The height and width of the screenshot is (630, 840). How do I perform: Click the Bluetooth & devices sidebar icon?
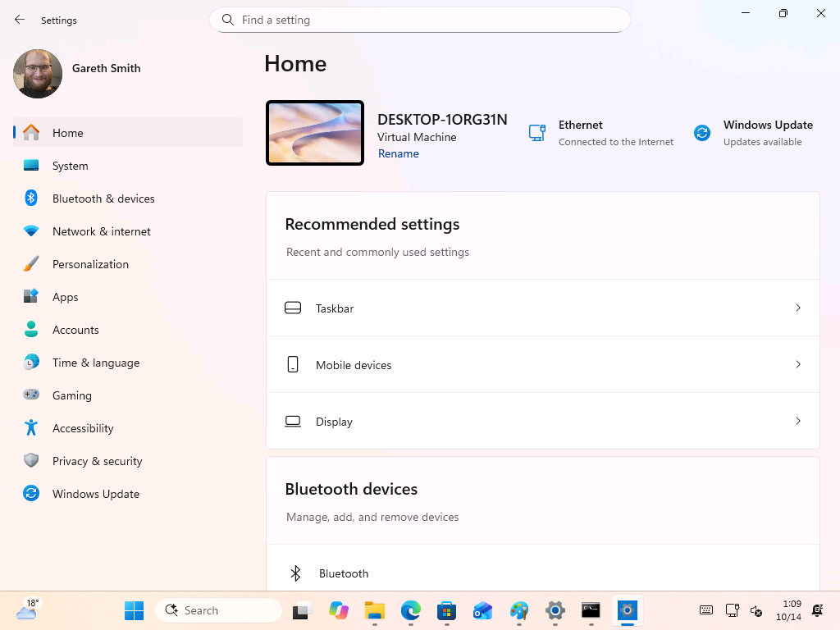click(31, 198)
